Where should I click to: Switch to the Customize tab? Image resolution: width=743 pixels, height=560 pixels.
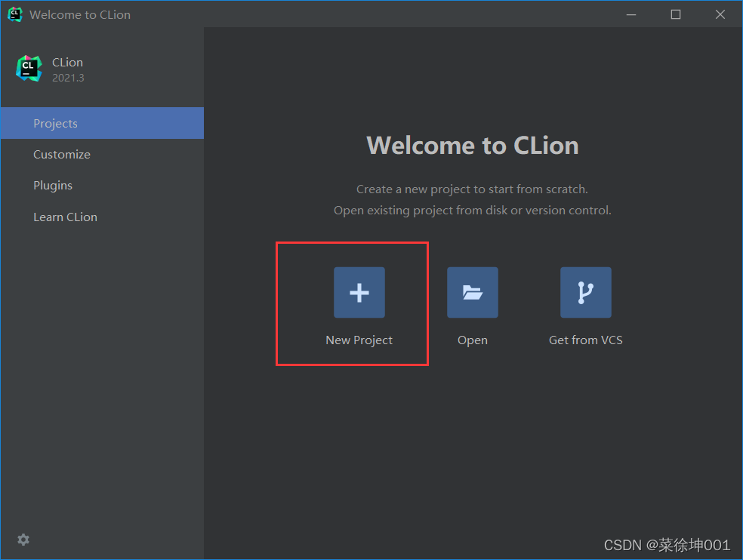103,155
